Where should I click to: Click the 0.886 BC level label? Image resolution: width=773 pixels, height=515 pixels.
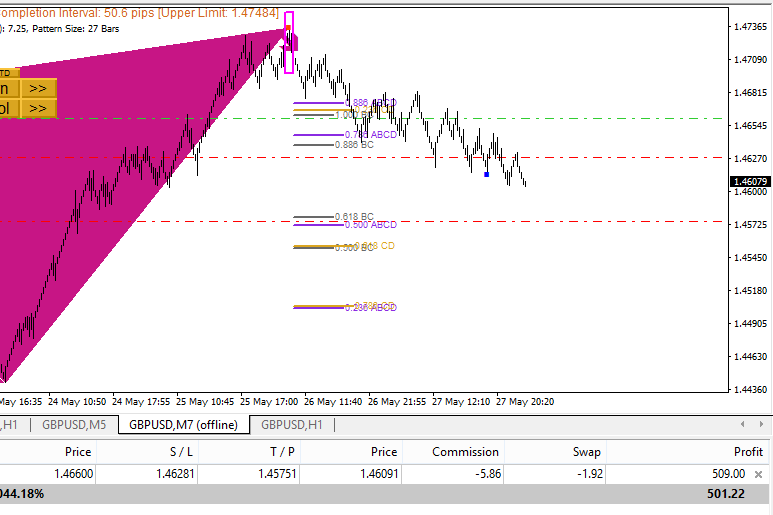click(x=354, y=145)
